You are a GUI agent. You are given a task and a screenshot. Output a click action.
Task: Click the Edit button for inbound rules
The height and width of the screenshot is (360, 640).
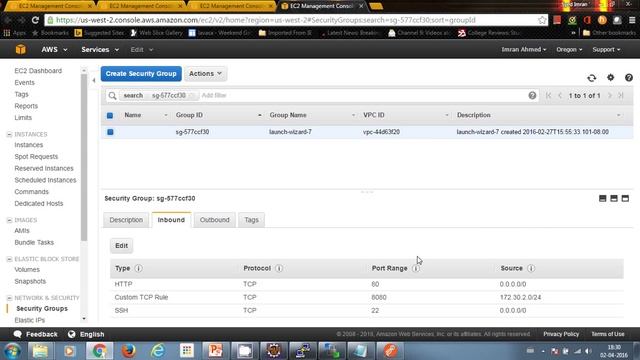coord(121,246)
